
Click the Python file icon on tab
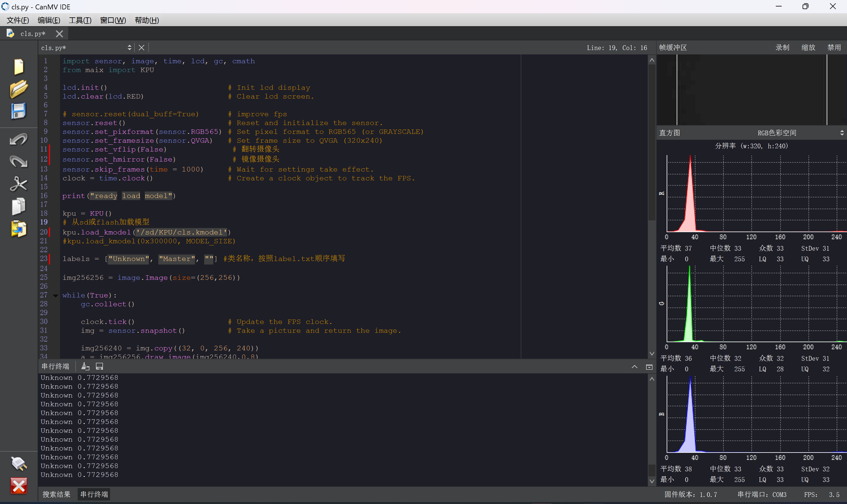(x=11, y=33)
